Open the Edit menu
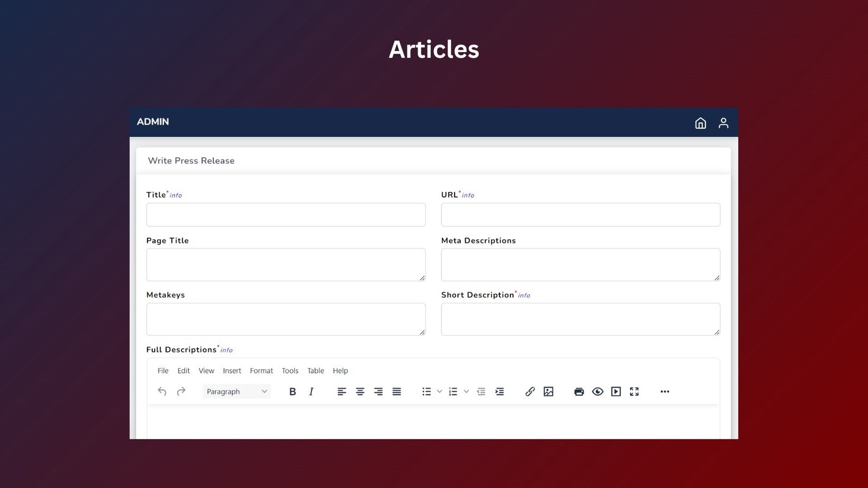This screenshot has height=488, width=868. coord(183,371)
